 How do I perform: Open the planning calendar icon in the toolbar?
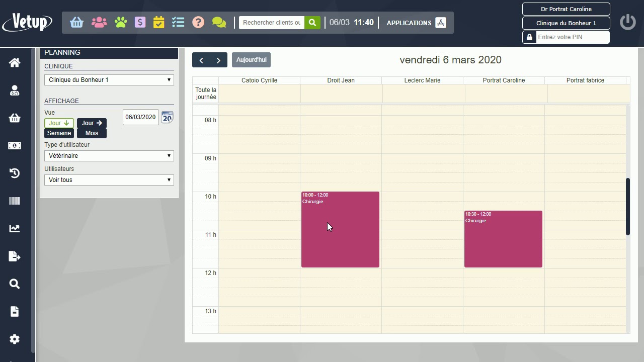158,22
